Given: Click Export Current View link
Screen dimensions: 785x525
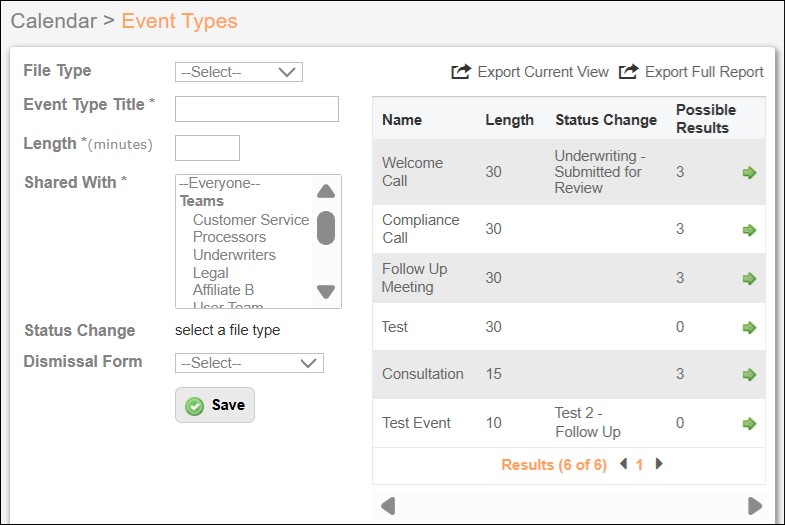Looking at the screenshot, I should point(543,72).
